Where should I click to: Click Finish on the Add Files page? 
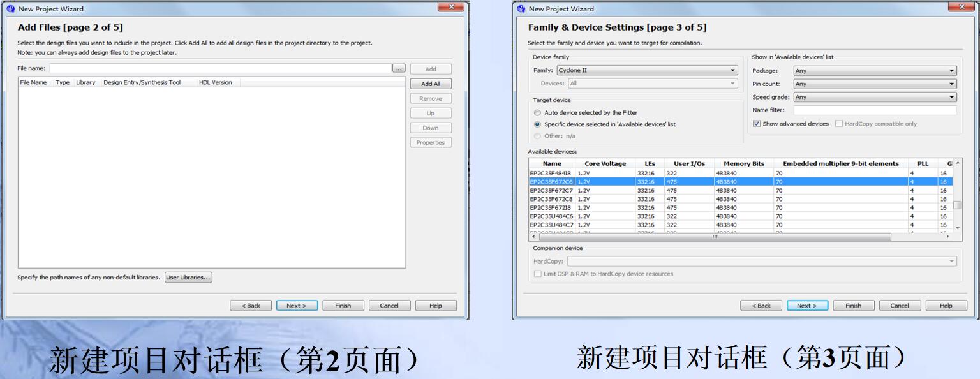(x=343, y=305)
